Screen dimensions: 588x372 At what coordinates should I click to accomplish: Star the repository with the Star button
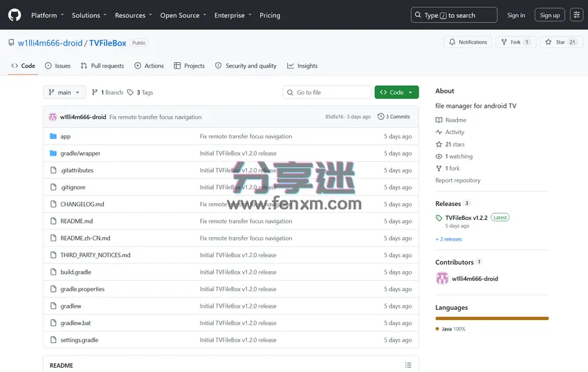pos(562,42)
